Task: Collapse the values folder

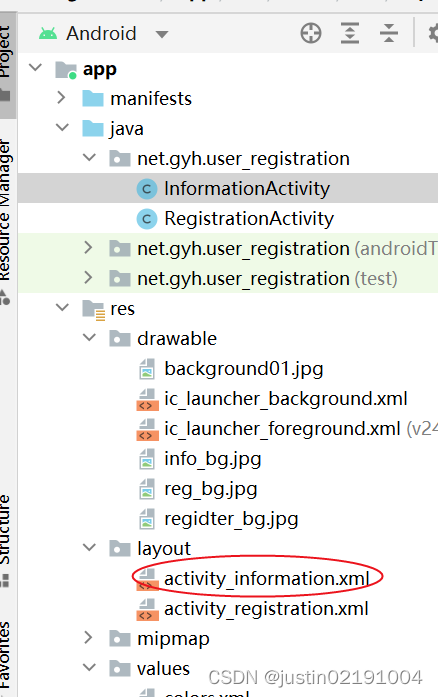Action: (x=89, y=668)
